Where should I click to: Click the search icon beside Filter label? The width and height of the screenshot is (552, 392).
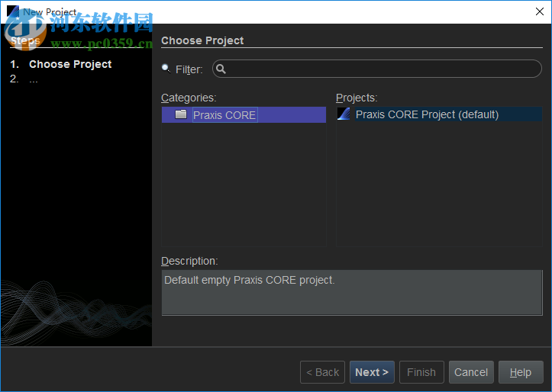[166, 68]
